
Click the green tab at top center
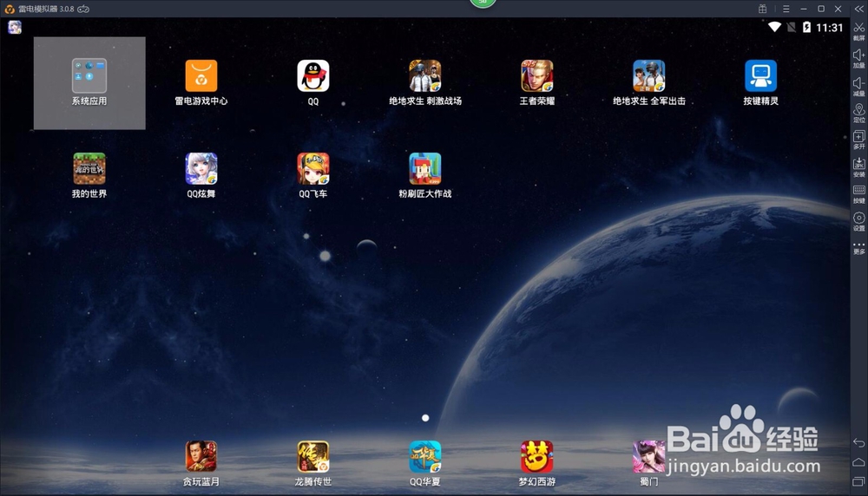pos(483,3)
